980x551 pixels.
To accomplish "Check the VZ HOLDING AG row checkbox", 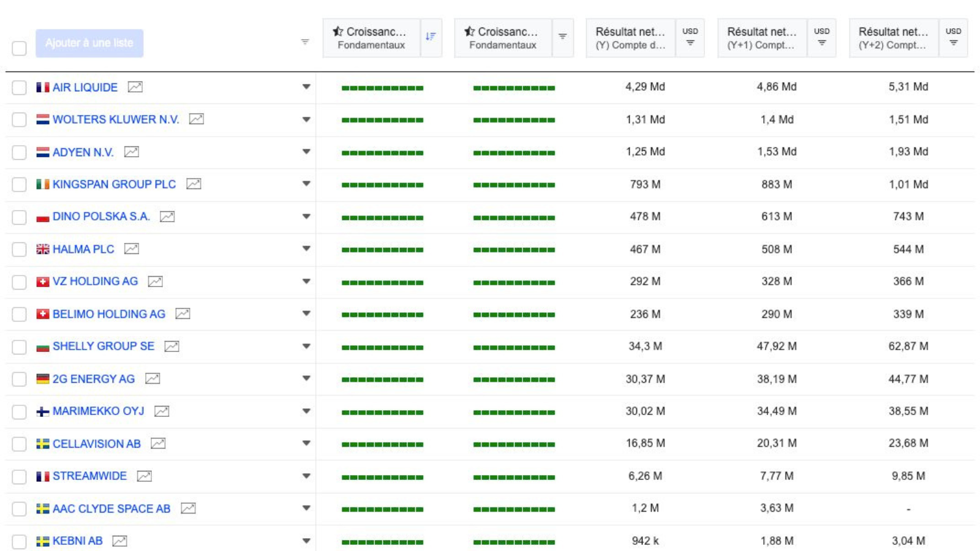I will click(x=19, y=282).
